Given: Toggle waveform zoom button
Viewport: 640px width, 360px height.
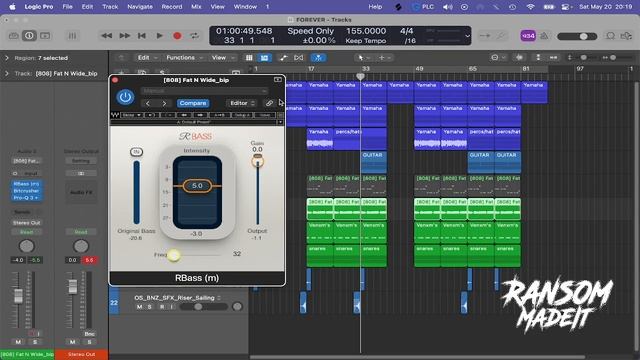Looking at the screenshot, I should tap(519, 58).
